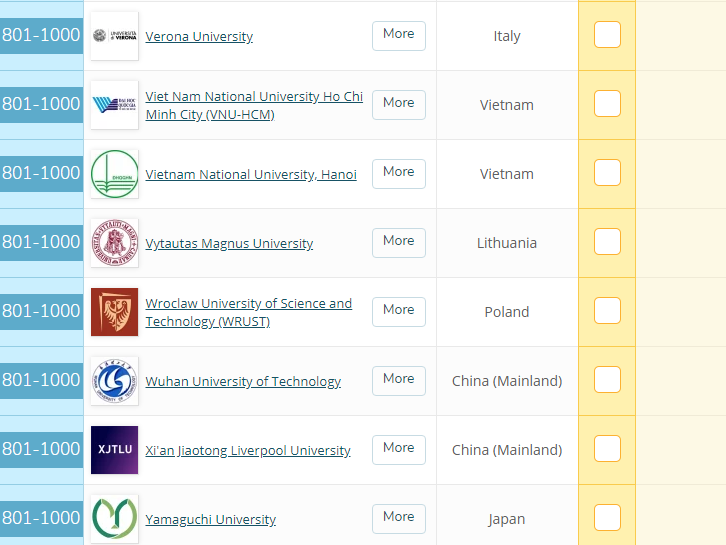
Task: Open Wuhan University of Technology logo
Action: pyautogui.click(x=114, y=381)
